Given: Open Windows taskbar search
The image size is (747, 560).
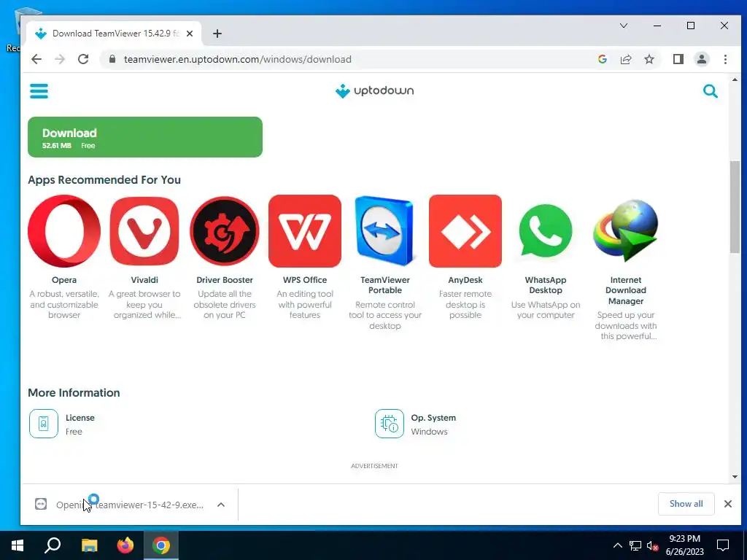Looking at the screenshot, I should (53, 545).
